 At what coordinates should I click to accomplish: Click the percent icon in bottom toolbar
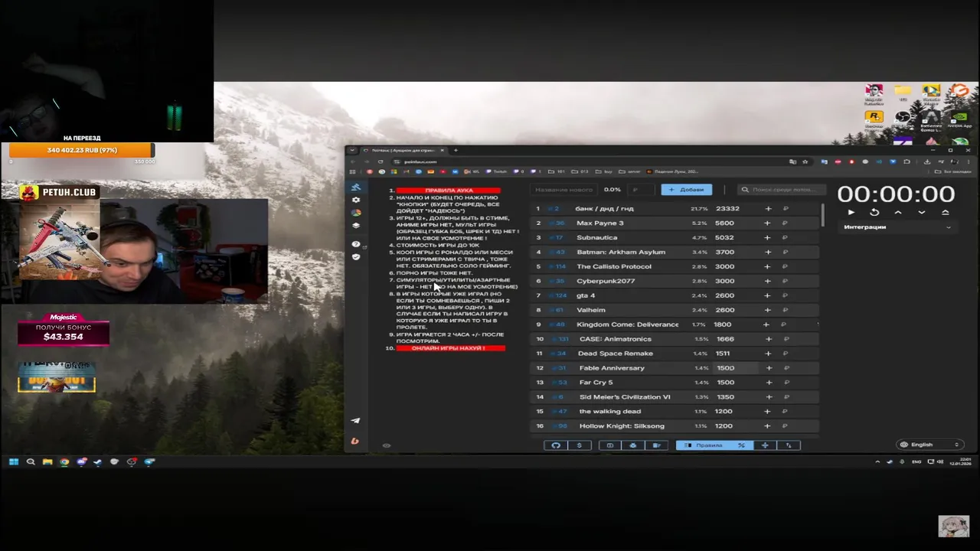pyautogui.click(x=741, y=445)
